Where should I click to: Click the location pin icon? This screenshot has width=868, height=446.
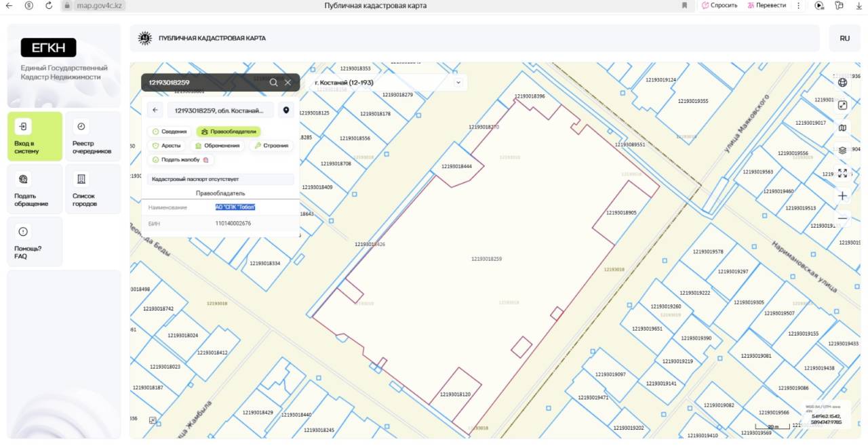coord(286,110)
